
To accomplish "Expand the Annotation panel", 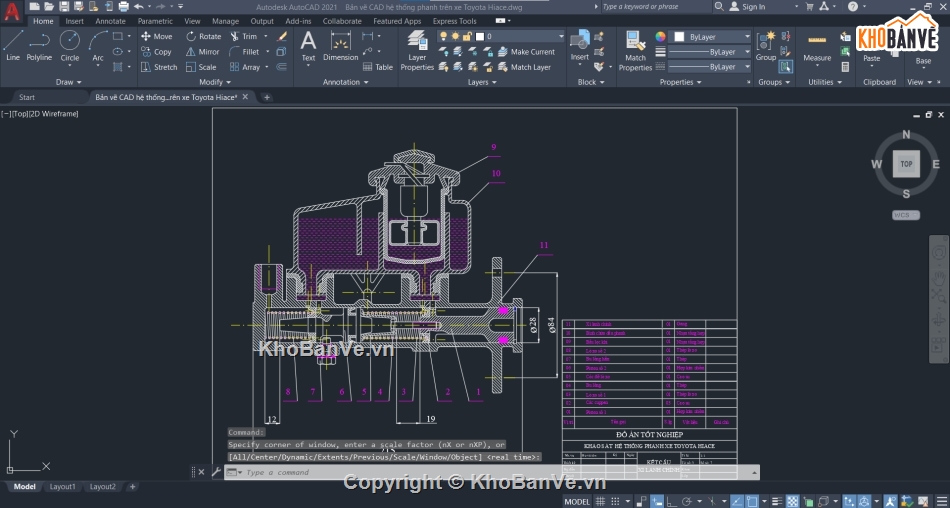I will pyautogui.click(x=345, y=82).
